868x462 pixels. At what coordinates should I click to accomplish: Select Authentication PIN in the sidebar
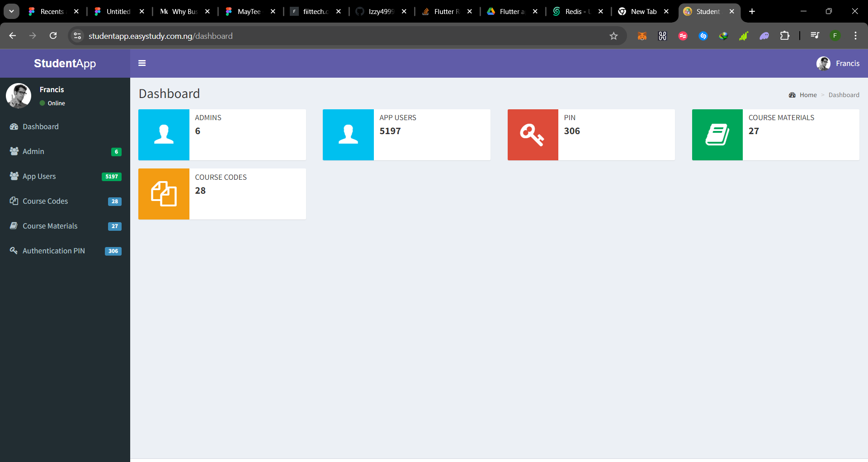(54, 251)
